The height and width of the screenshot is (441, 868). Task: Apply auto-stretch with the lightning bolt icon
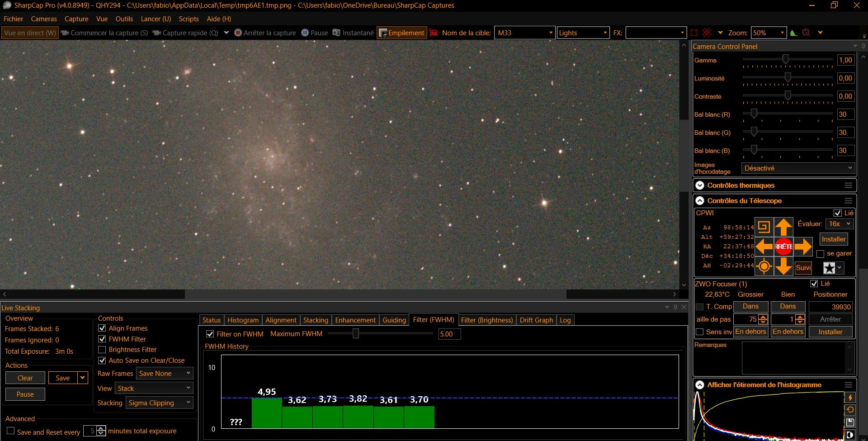pyautogui.click(x=850, y=398)
